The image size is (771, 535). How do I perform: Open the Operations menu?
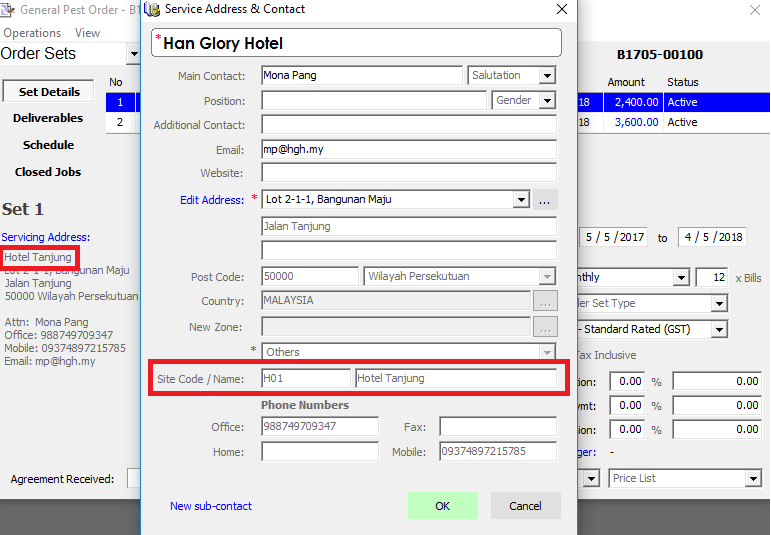(x=32, y=33)
